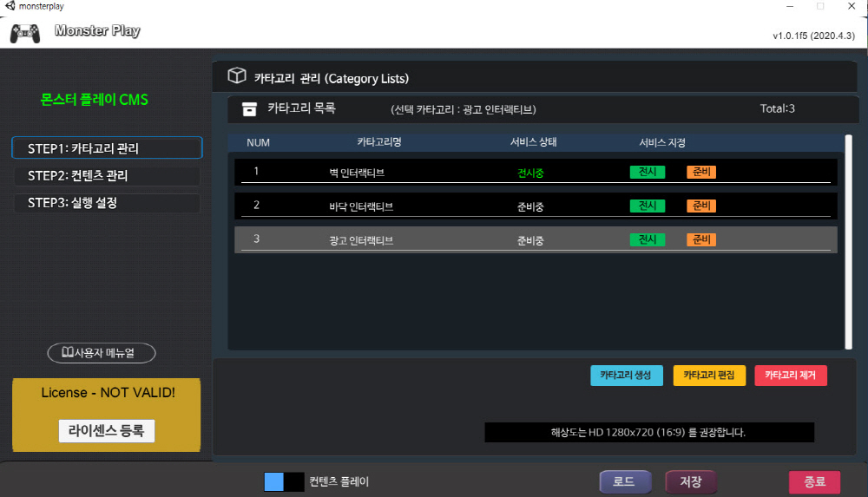
Task: Click the 저장 save button
Action: [x=691, y=481]
